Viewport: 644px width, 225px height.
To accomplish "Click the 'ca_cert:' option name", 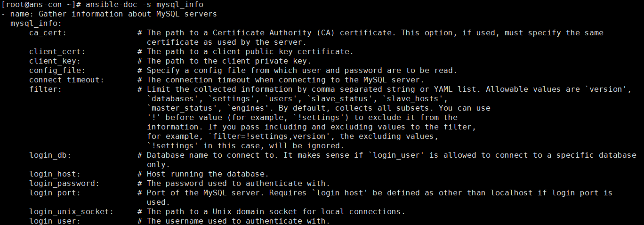I will tap(48, 33).
